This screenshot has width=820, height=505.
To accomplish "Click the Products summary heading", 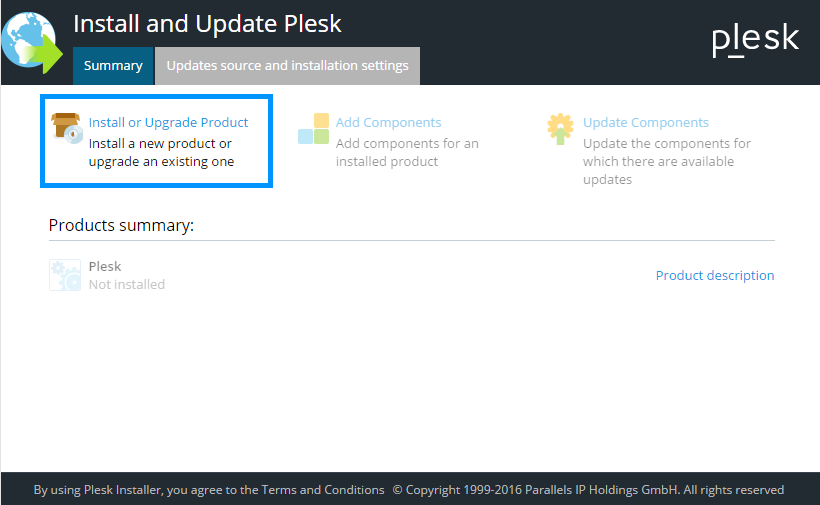I will (120, 225).
